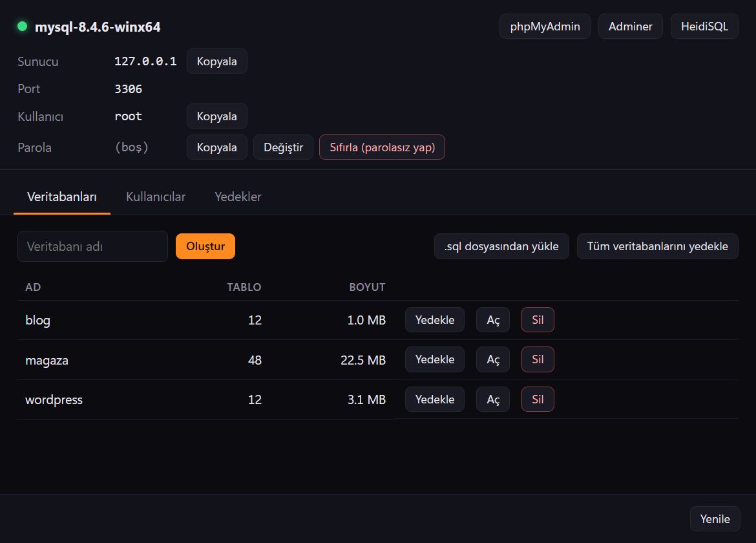Click the orange Oluştur button
This screenshot has height=543, width=756.
205,246
